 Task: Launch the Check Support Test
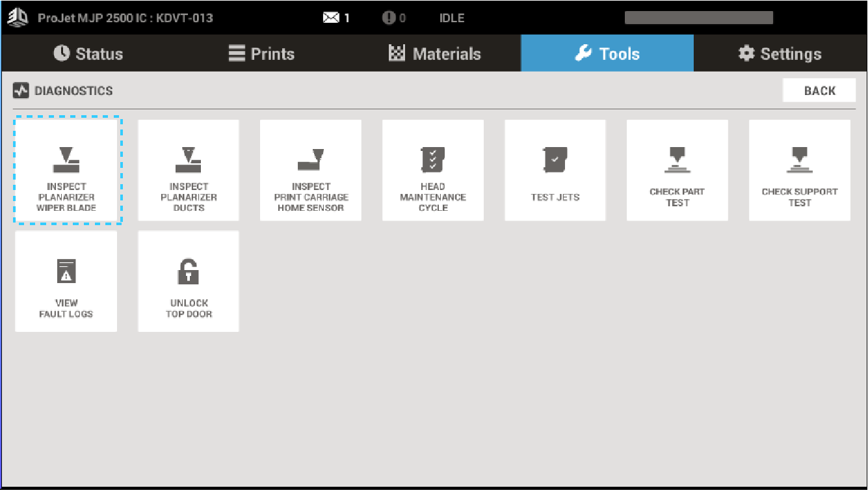point(800,170)
